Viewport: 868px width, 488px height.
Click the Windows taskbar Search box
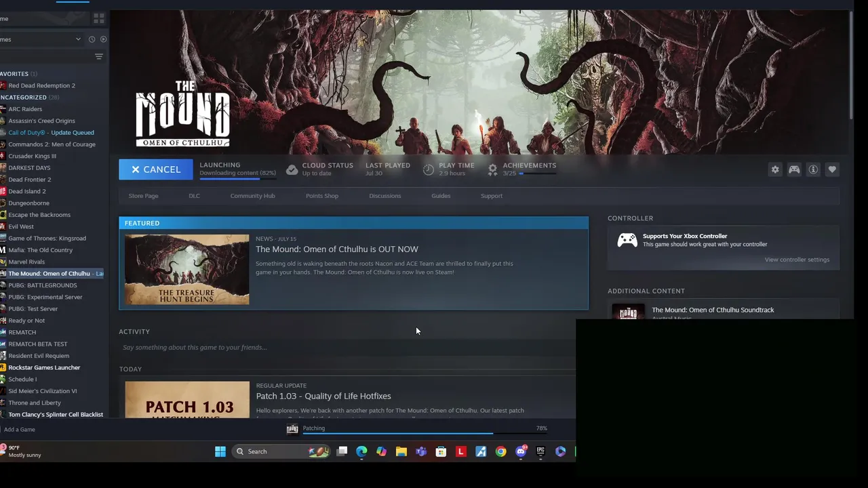coord(281,451)
